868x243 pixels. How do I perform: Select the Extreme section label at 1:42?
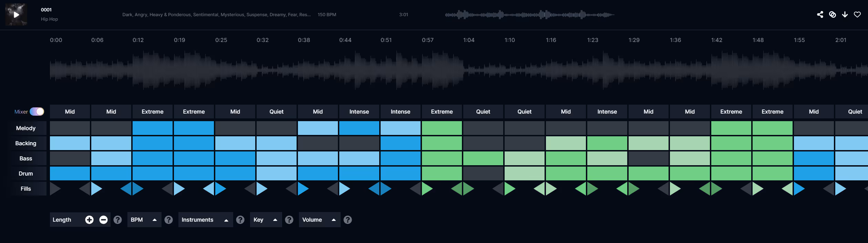tap(731, 112)
